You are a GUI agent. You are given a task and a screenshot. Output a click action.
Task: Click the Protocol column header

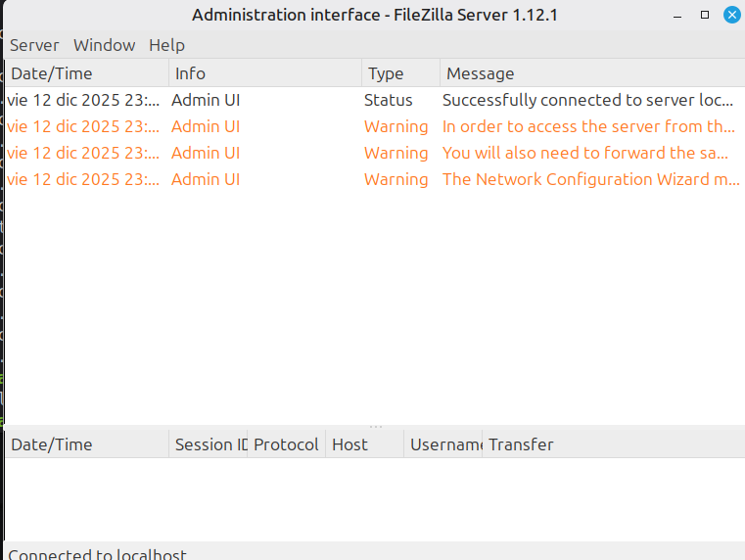point(286,444)
